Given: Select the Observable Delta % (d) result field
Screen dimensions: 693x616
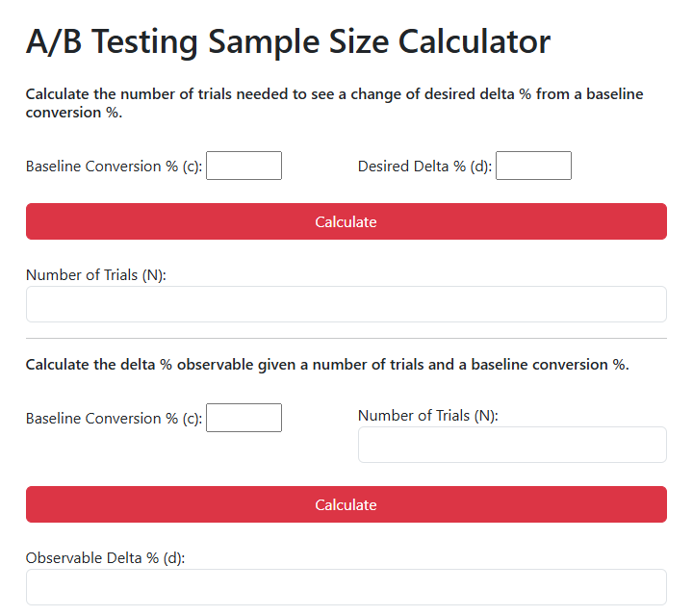Looking at the screenshot, I should pyautogui.click(x=346, y=587).
